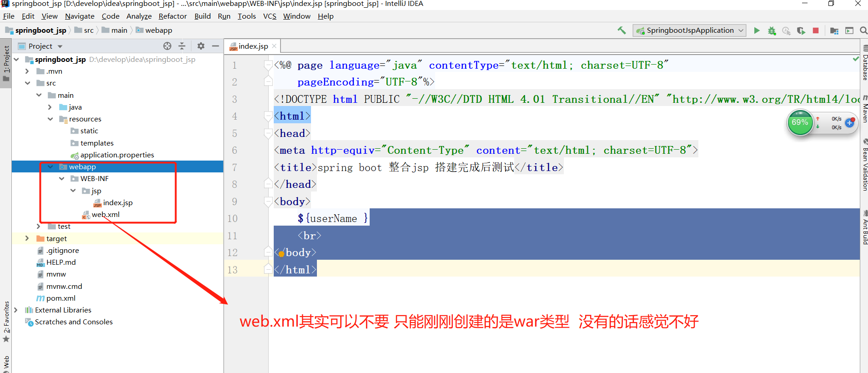868x373 pixels.
Task: Start debugging with the bug icon
Action: 772,30
